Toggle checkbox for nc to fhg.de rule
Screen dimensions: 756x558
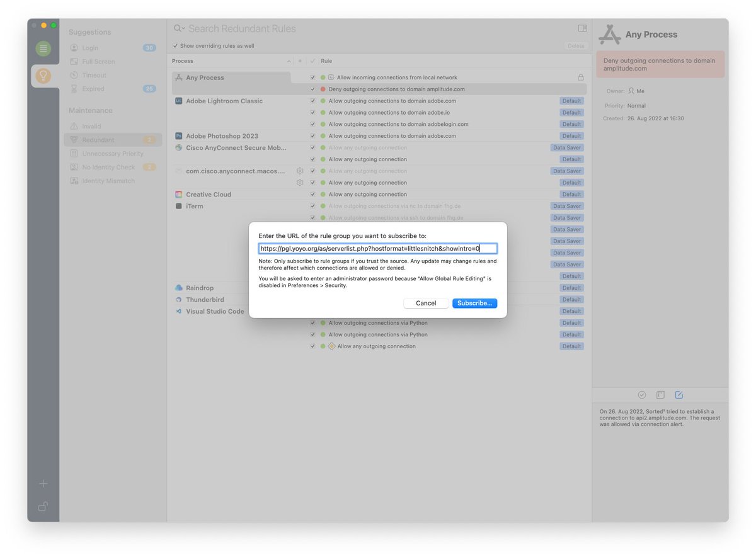(312, 206)
